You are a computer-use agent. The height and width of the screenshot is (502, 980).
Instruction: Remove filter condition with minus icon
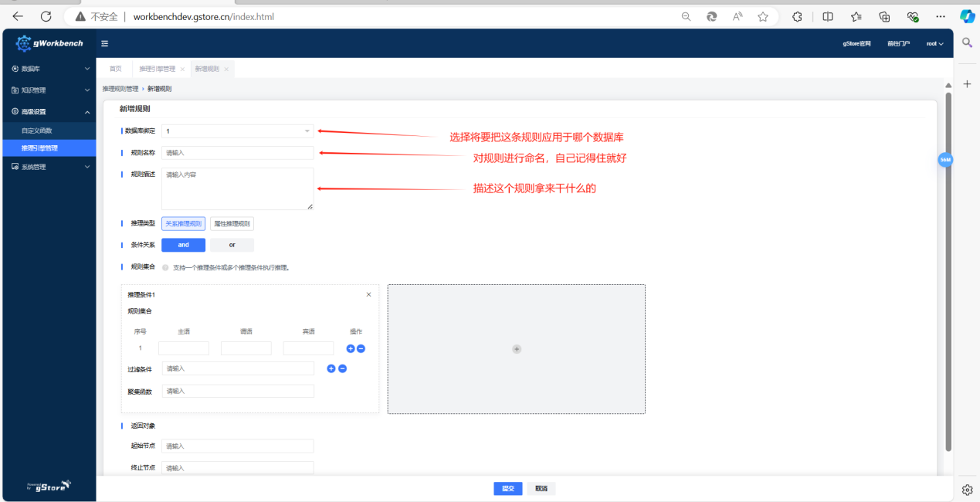343,368
